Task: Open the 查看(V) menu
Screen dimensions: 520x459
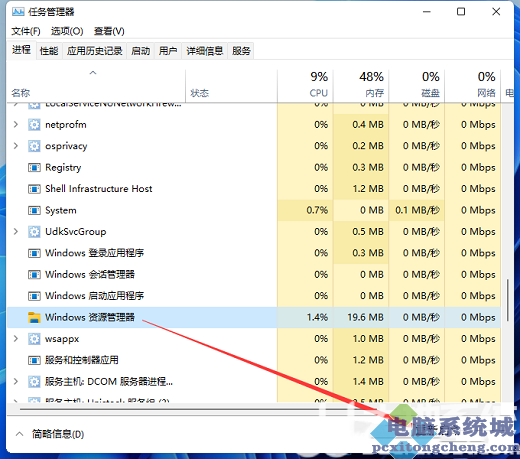Action: (x=109, y=31)
